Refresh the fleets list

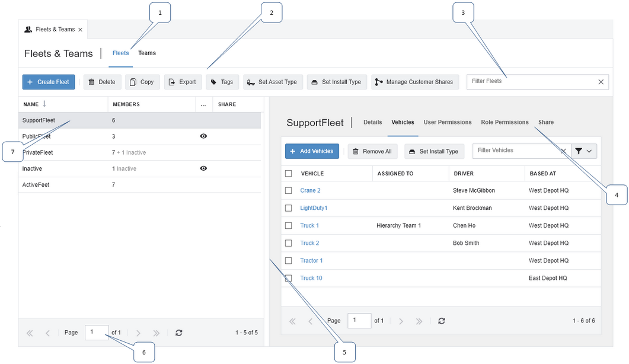pos(179,333)
